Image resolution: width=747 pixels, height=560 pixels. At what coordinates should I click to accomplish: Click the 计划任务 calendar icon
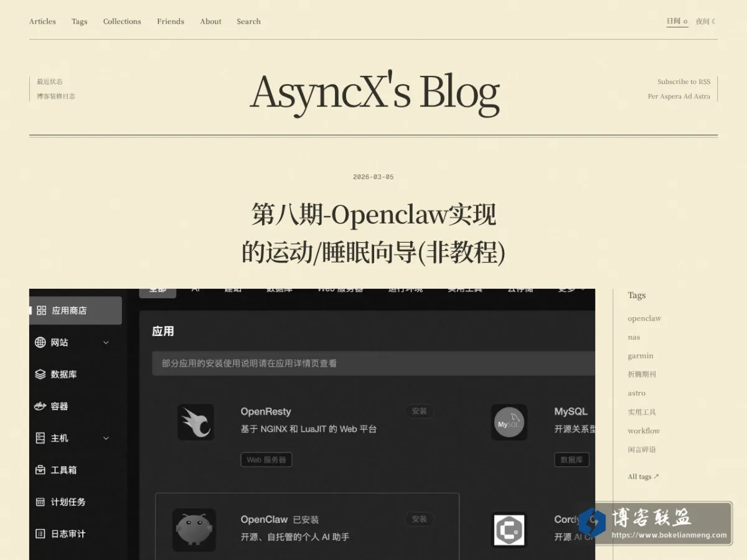click(x=40, y=502)
